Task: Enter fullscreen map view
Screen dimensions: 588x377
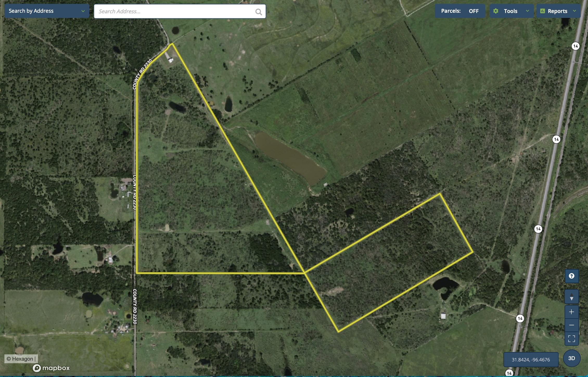Action: coord(571,339)
